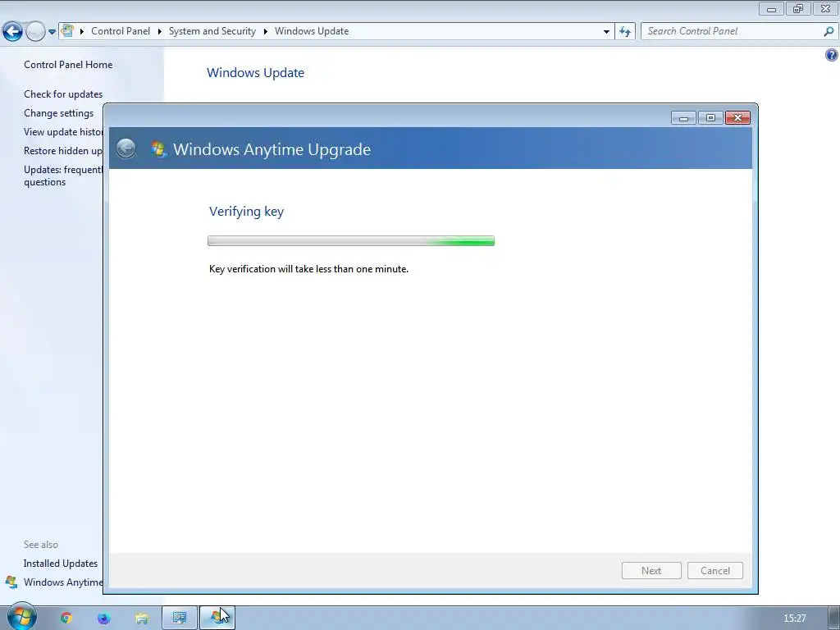Screen dimensions: 840x630
Task: Click Windows Anytime Upgrade sidebar icon
Action: pyautogui.click(x=11, y=582)
